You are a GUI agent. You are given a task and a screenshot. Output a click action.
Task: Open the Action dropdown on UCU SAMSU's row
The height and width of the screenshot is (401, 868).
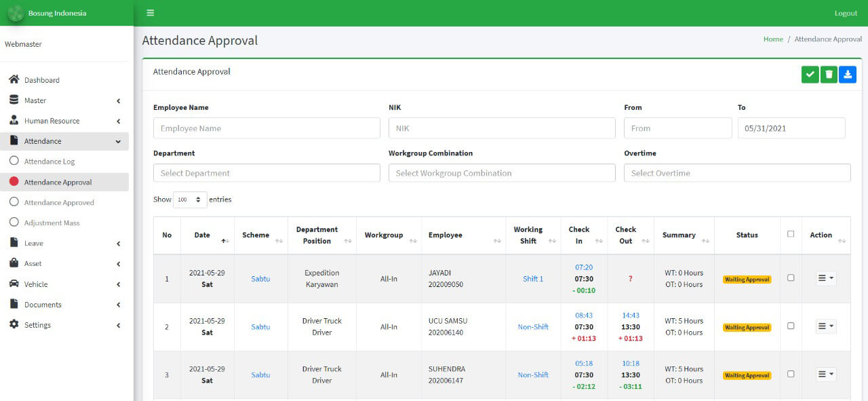[x=825, y=326]
